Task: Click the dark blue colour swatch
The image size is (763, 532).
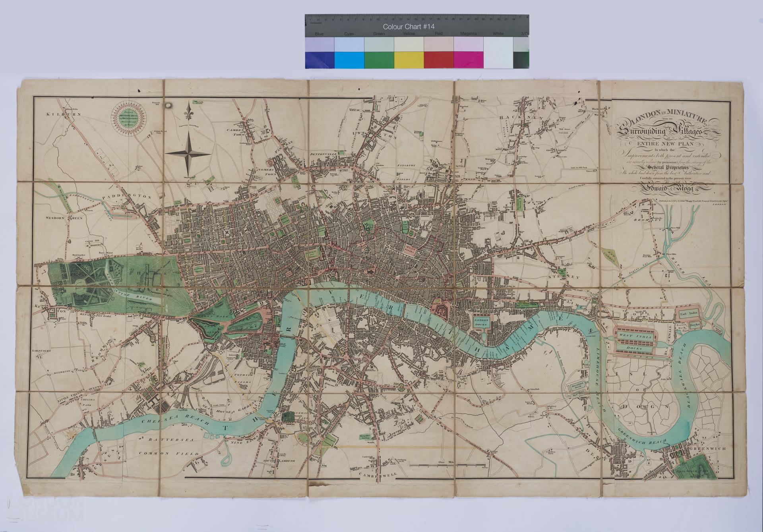Action: [320, 60]
